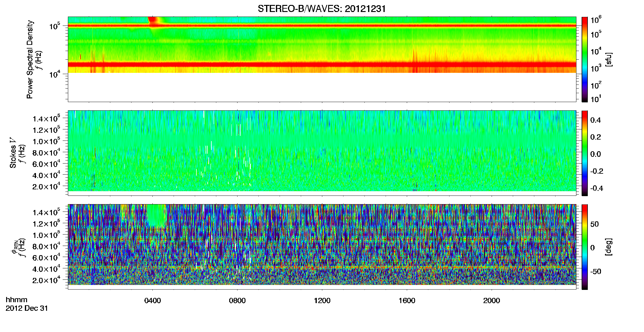Click the [deg] colorbar unit label
The width and height of the screenshot is (644, 332).
608,247
